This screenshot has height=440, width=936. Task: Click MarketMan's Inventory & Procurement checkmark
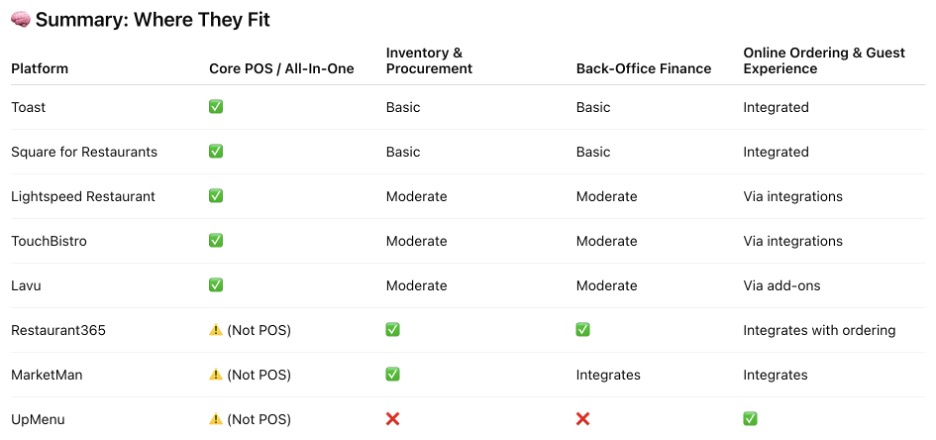point(393,375)
